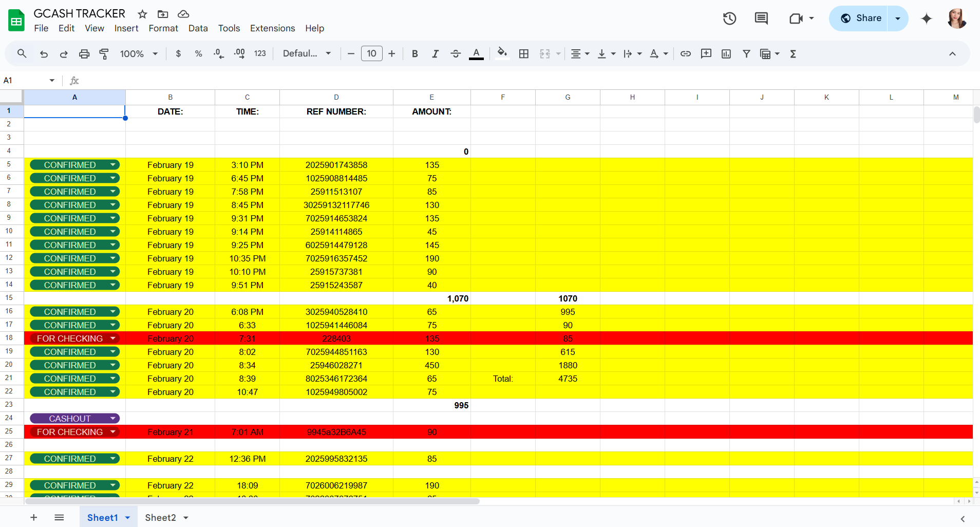Click the Share button

tap(858, 18)
